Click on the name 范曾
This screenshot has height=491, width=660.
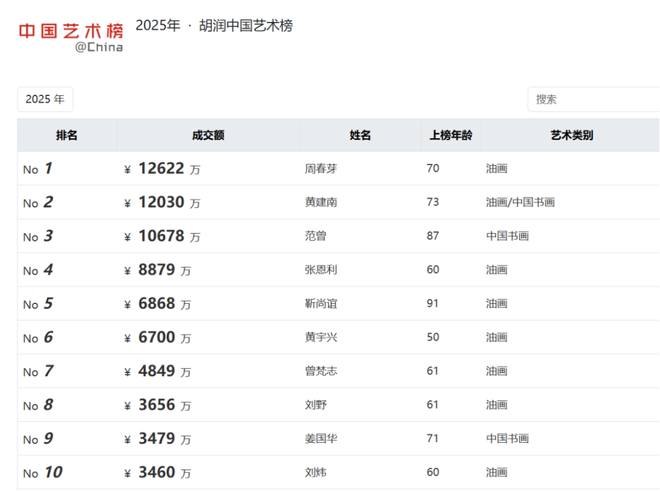click(x=315, y=237)
